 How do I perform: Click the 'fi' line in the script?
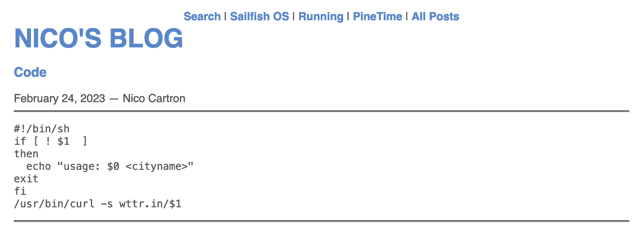20,191
